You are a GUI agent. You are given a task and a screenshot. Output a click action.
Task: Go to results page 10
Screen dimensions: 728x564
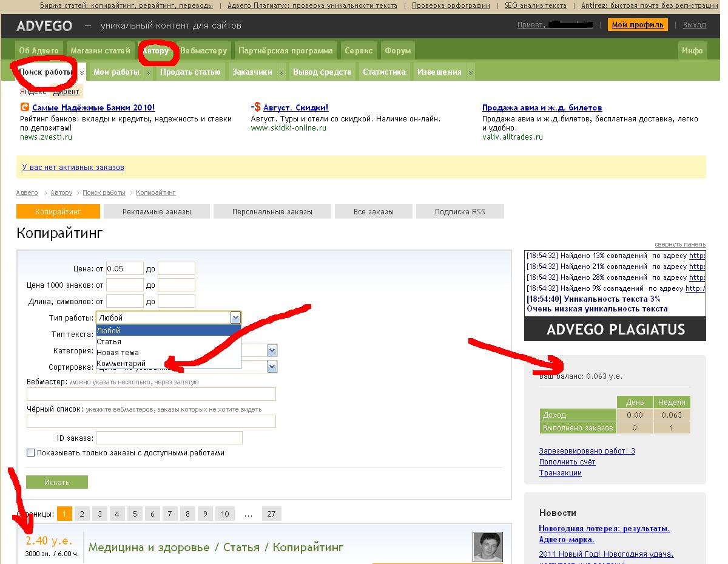pos(224,514)
